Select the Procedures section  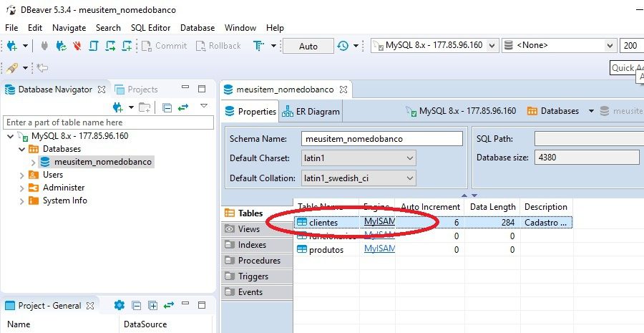257,261
